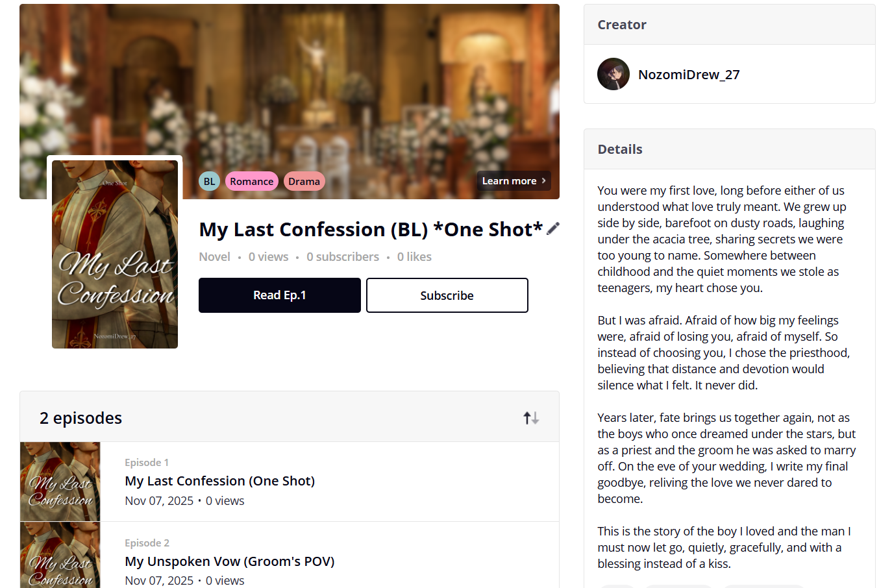Select the Drama genre tag
Image resolution: width=892 pixels, height=588 pixels.
[304, 182]
